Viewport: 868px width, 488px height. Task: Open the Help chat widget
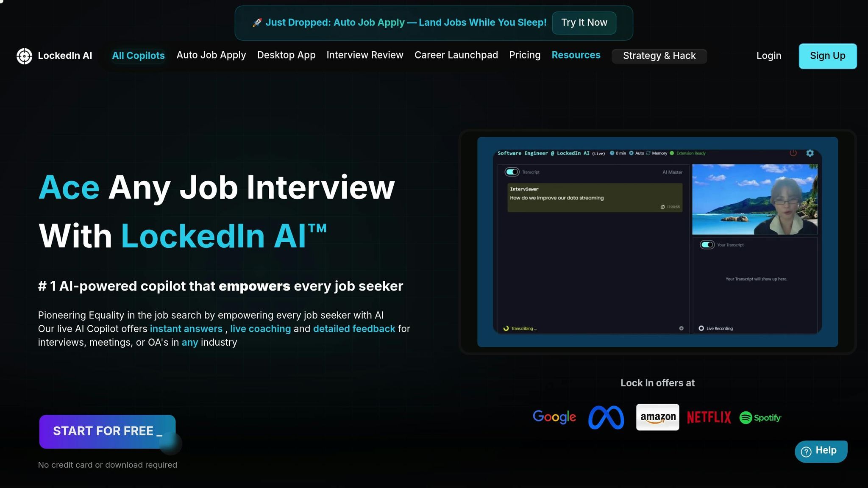[x=821, y=451]
